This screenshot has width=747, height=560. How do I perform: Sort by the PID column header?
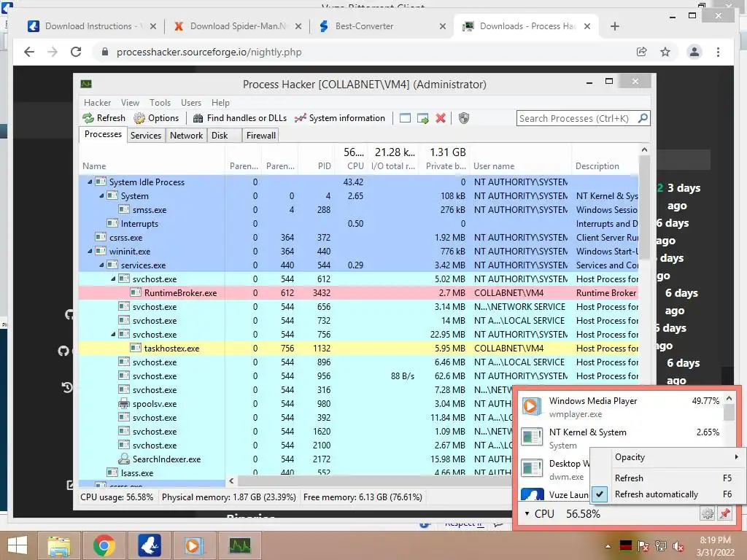pos(316,160)
